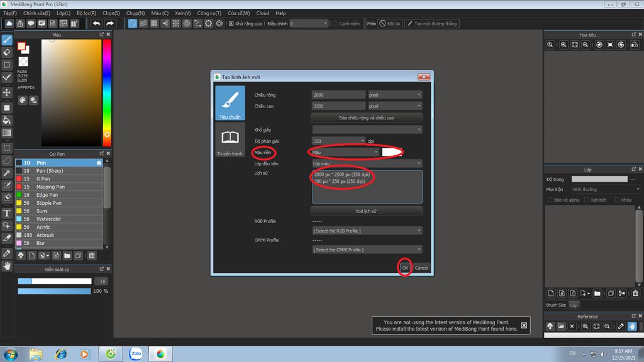Activate hand tool in Reference panel
The width and height of the screenshot is (644, 362).
point(631,326)
